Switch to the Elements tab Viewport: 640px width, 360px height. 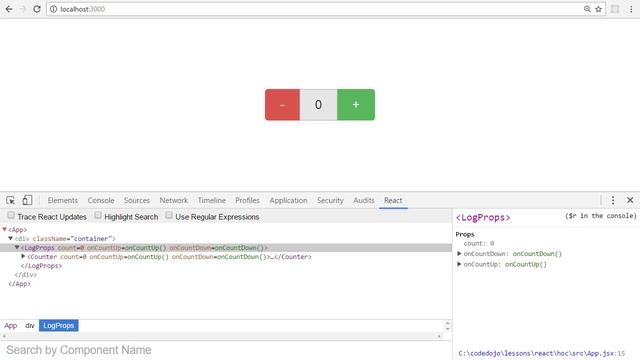[62, 200]
